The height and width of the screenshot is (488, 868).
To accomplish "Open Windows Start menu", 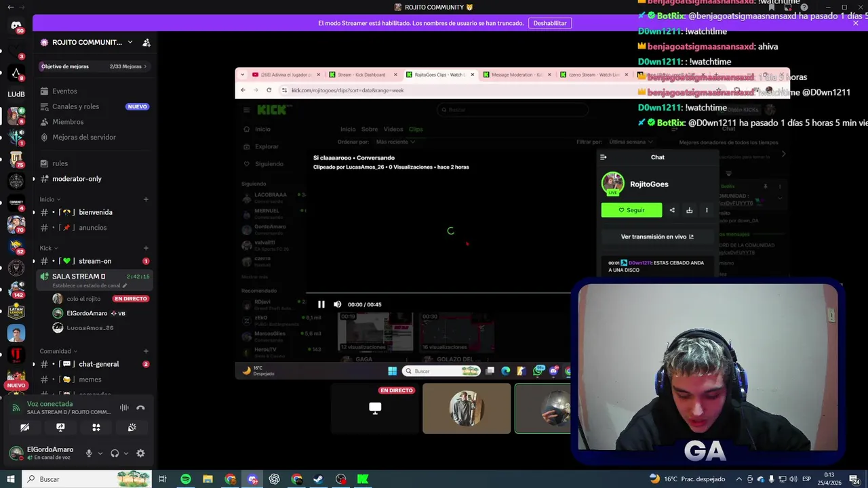I will [11, 479].
